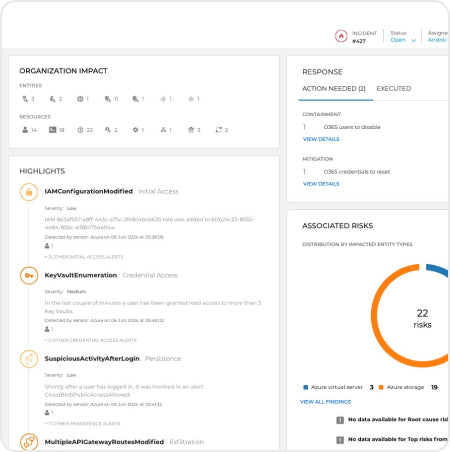Click the network hierarchy resource icon

(163, 130)
